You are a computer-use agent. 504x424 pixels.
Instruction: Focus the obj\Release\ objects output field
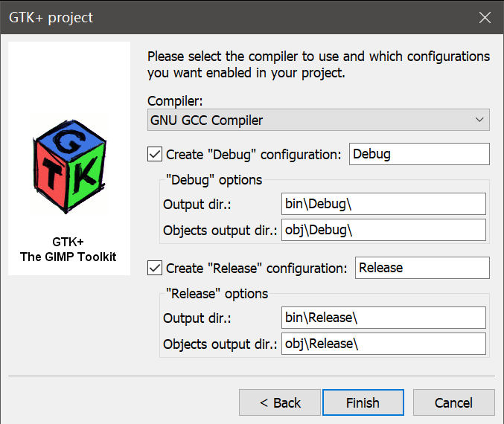tap(383, 344)
